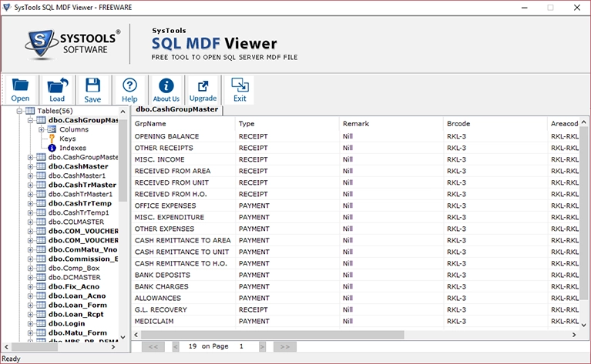Screen dimensions: 591x364
Task: Click the Brcode column header
Action: click(495, 124)
